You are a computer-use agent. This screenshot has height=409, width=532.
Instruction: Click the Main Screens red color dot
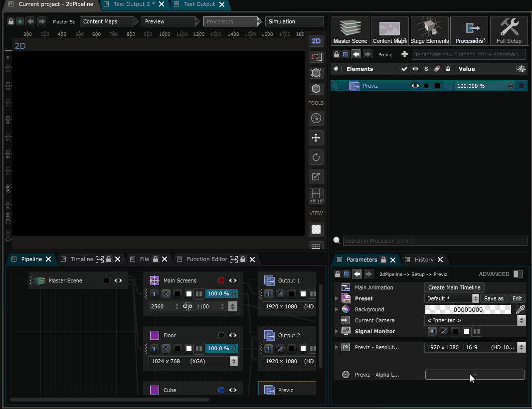pyautogui.click(x=221, y=280)
